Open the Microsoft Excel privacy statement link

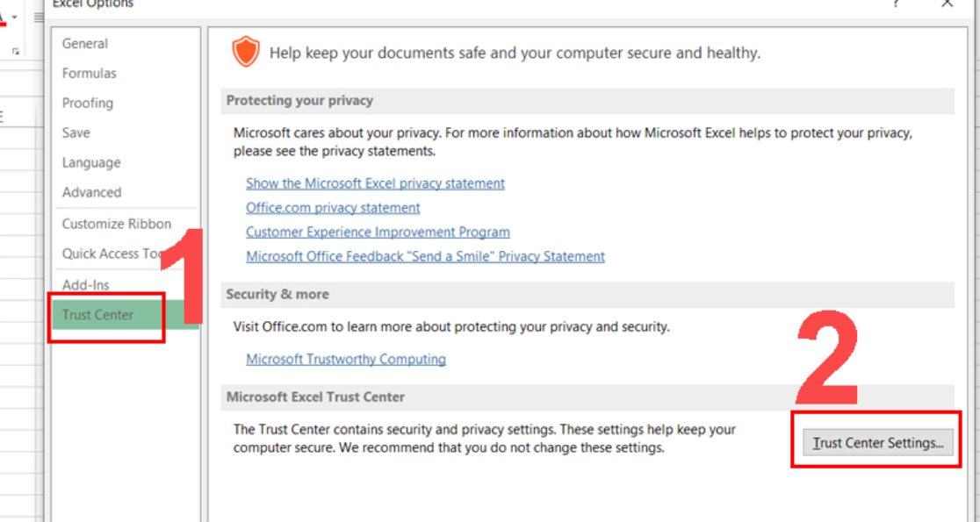(x=375, y=182)
